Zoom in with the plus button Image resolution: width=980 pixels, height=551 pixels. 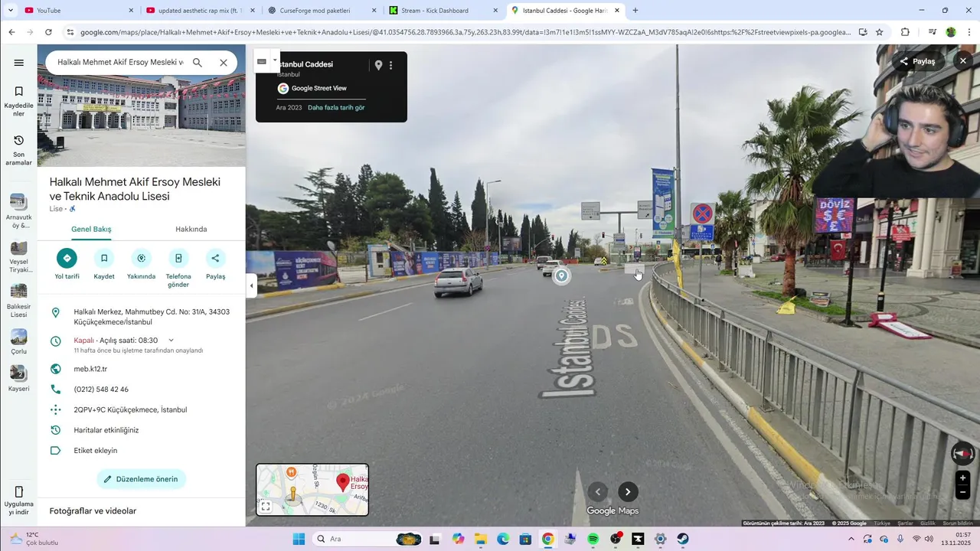[963, 478]
